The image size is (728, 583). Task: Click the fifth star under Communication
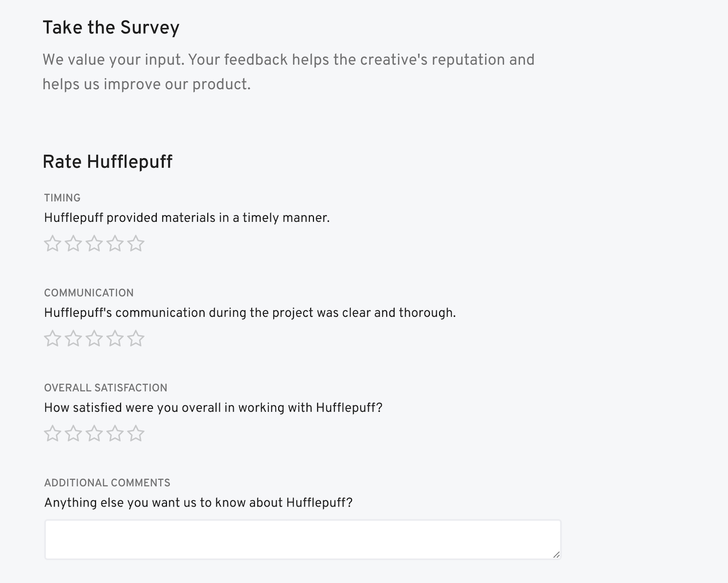[135, 339]
